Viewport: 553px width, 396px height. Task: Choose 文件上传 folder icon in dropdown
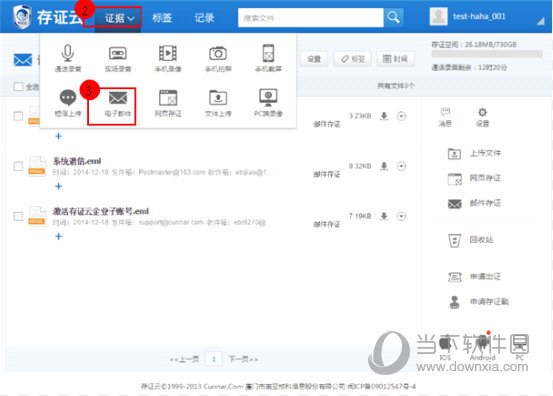coord(218,103)
